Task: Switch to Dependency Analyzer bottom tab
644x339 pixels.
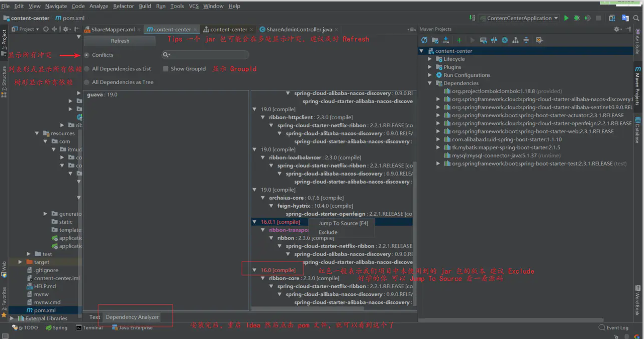Action: [x=132, y=317]
